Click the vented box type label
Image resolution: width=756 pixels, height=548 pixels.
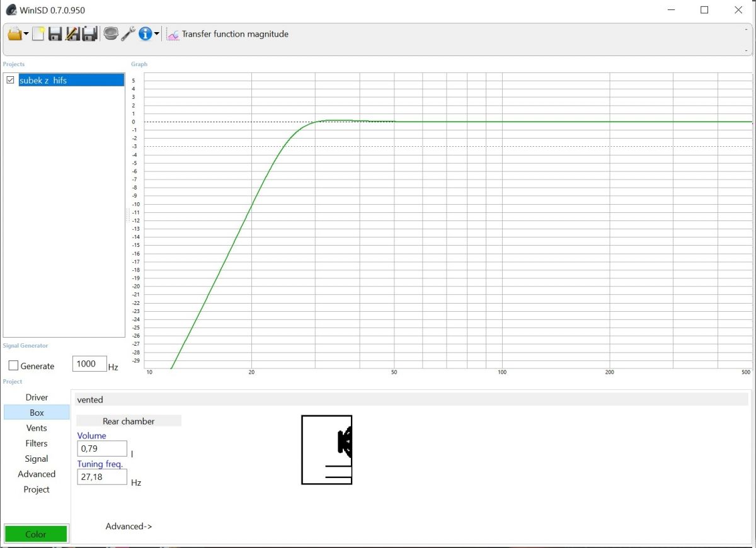(x=90, y=399)
